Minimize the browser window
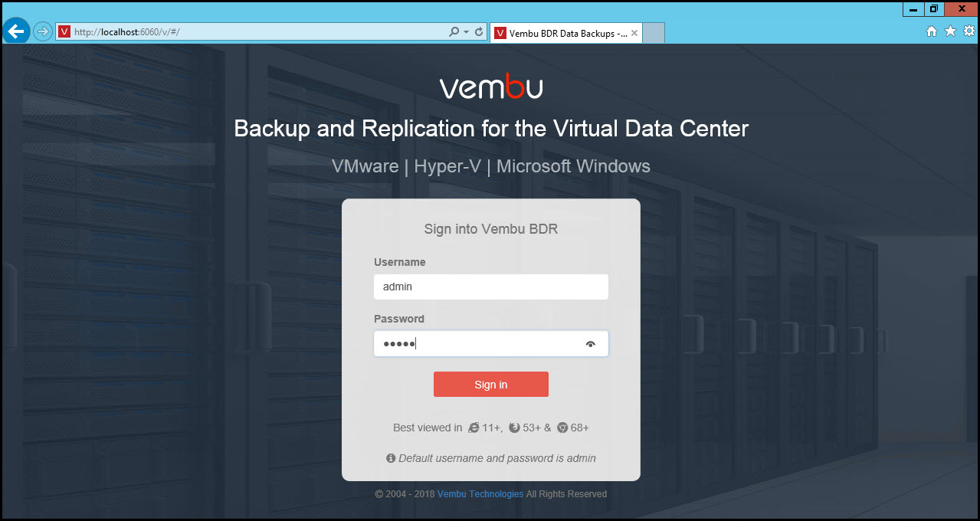Screen dimensions: 980x521 pos(913,9)
